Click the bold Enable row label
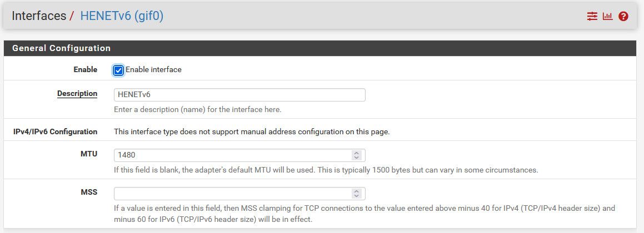The height and width of the screenshot is (233, 644). pyautogui.click(x=86, y=69)
